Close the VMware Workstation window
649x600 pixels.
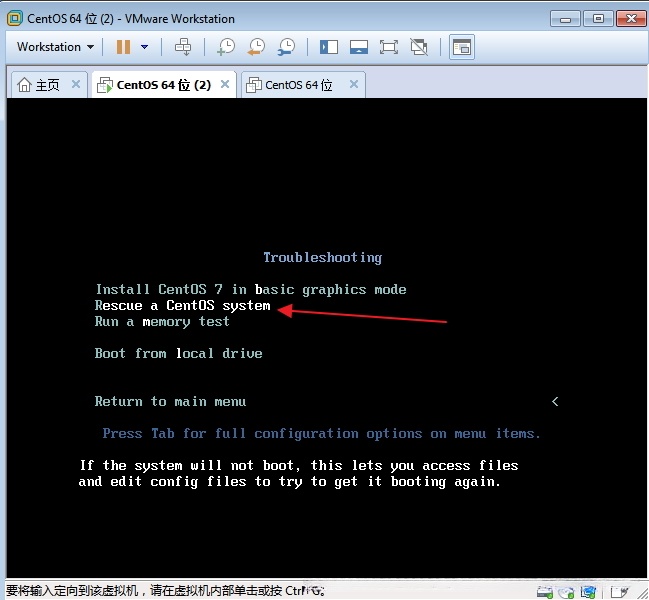[631, 19]
